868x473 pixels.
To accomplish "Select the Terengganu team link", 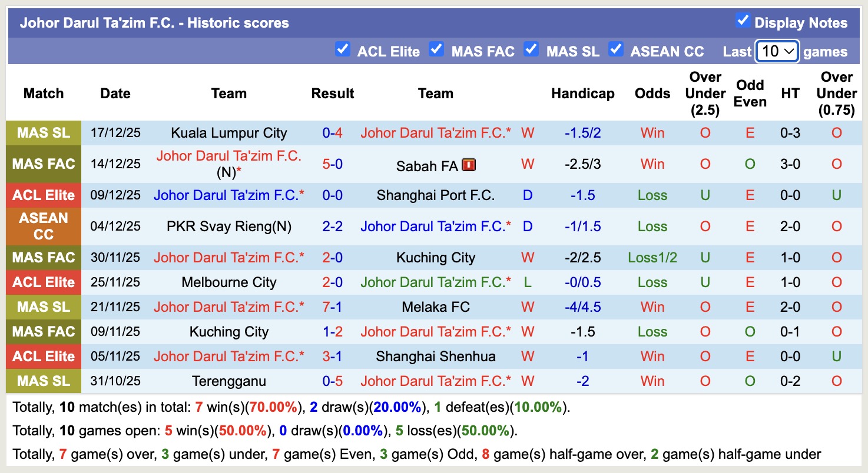I will point(229,381).
